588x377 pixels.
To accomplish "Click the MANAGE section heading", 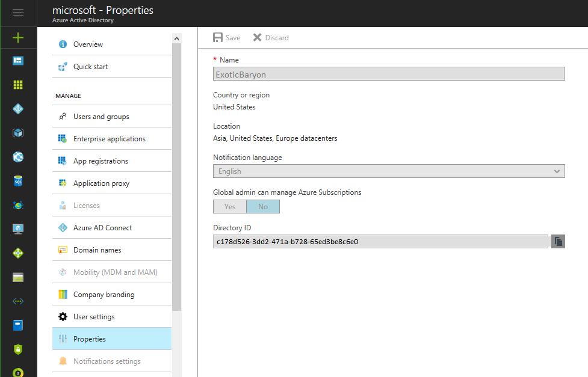I will pos(68,96).
